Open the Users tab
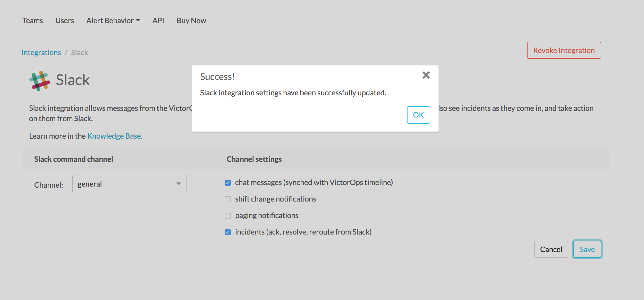The image size is (644, 300). coord(65,21)
